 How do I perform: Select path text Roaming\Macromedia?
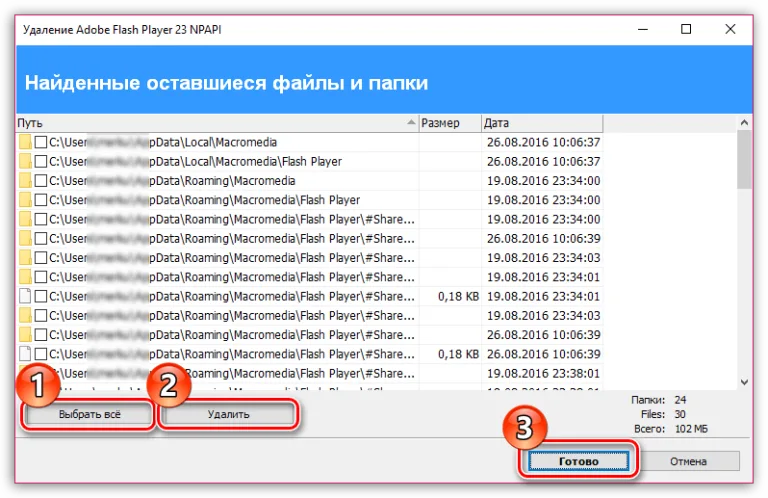point(172,181)
